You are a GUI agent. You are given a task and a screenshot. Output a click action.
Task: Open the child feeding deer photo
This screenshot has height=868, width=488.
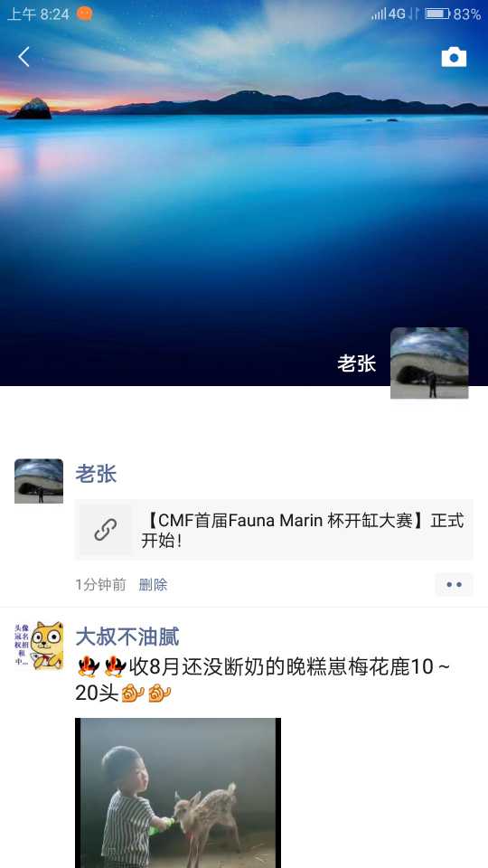[178, 793]
